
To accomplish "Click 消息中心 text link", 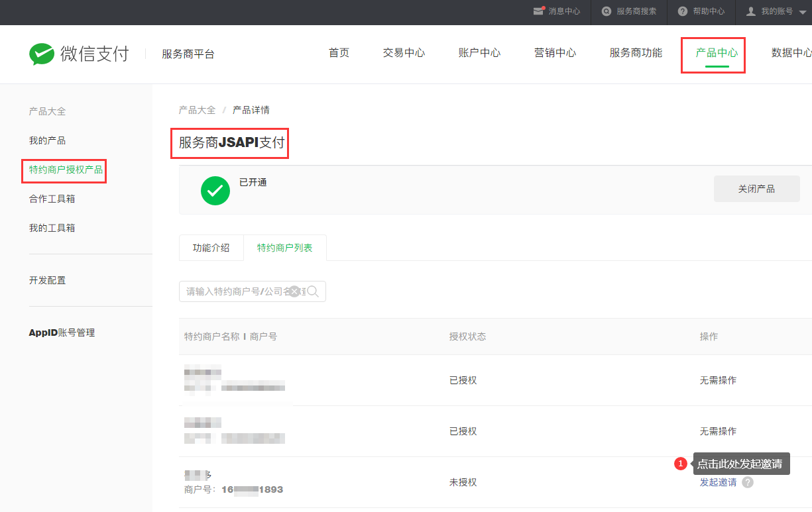I will click(564, 11).
